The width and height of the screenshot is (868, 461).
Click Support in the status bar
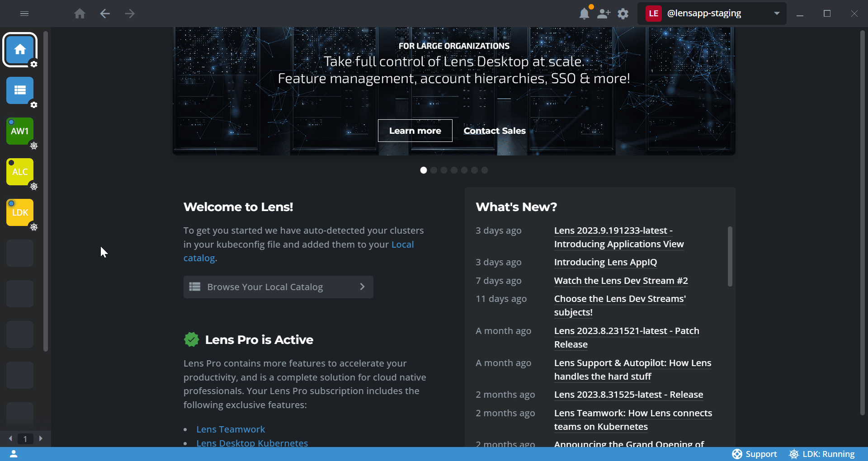click(755, 454)
